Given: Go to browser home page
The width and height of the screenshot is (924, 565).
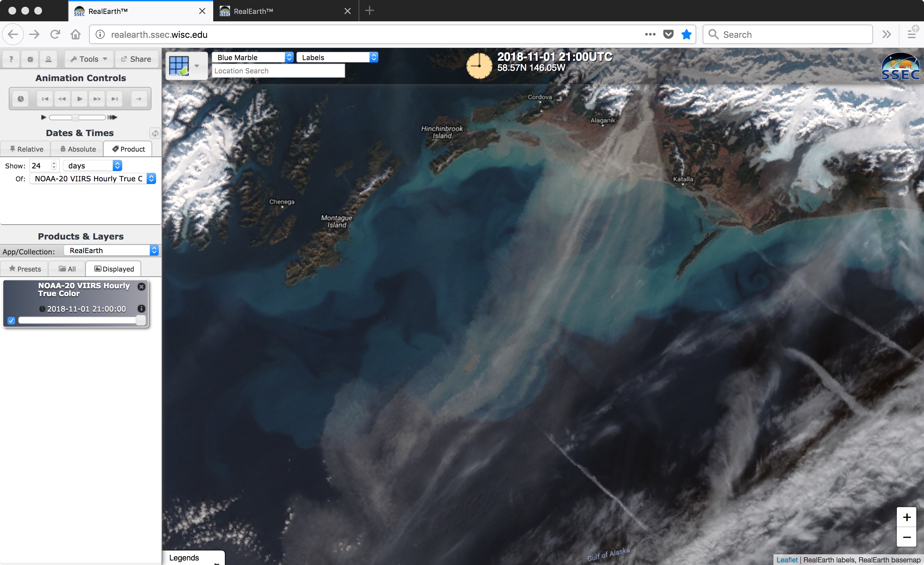Looking at the screenshot, I should click(x=76, y=35).
